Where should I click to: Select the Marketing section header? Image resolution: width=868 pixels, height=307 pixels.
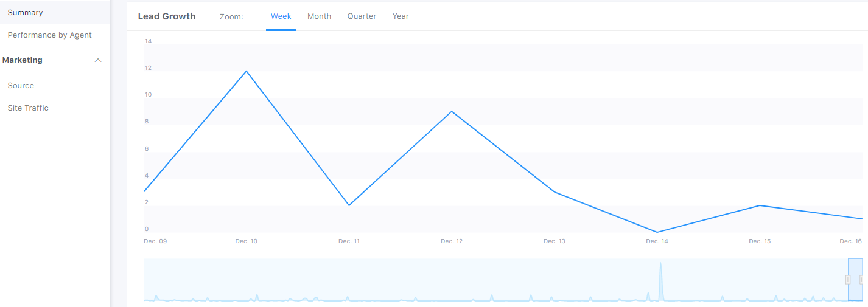pos(23,60)
